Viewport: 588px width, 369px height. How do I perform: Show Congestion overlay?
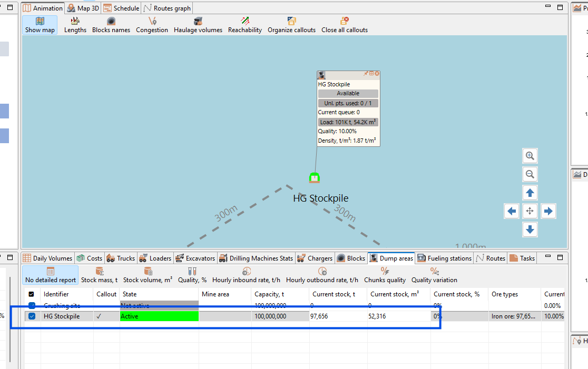[x=152, y=25]
